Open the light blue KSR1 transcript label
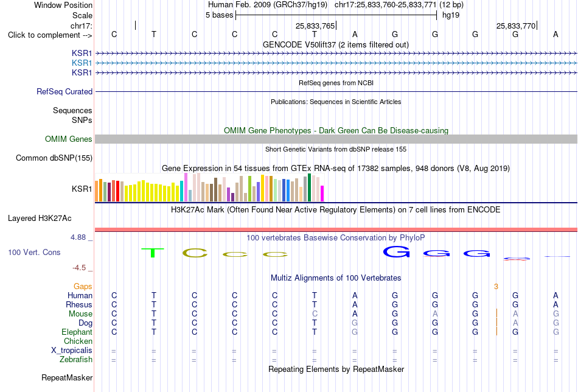 click(x=82, y=63)
